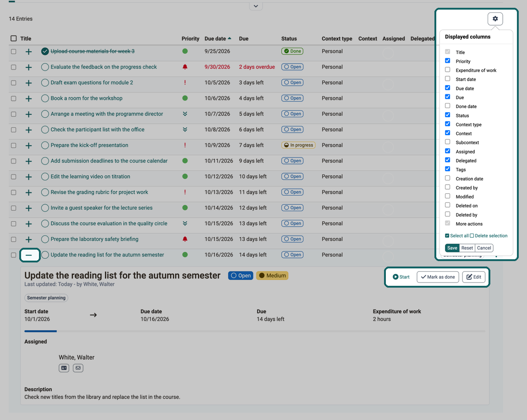
Task: Sort by the Assigned column header
Action: click(x=394, y=38)
